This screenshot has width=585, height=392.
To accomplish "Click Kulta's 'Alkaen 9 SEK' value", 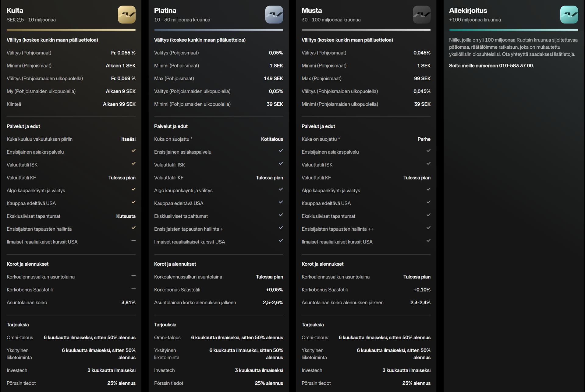I will tap(121, 91).
